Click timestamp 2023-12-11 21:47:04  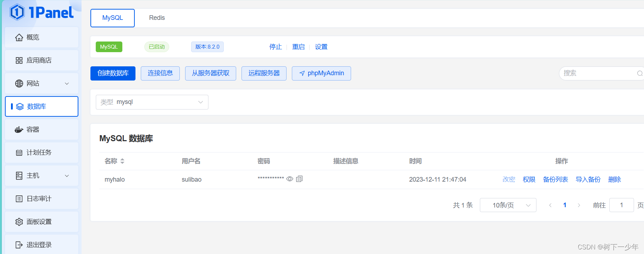pos(438,180)
